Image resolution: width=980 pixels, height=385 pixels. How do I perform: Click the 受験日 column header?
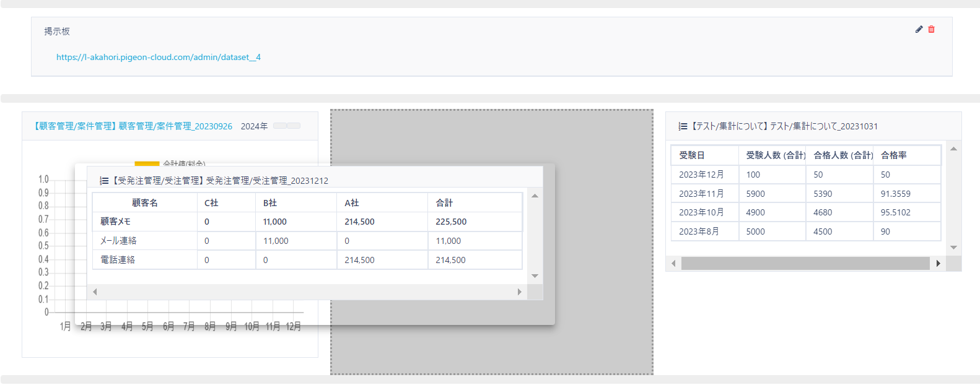tap(691, 155)
